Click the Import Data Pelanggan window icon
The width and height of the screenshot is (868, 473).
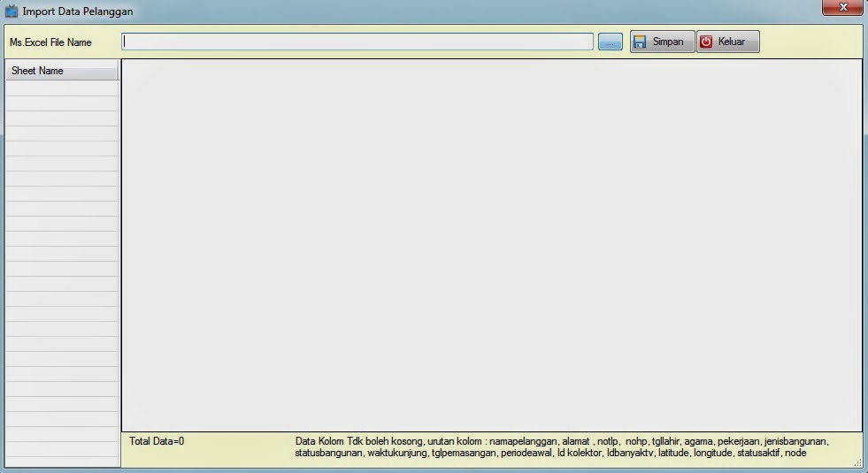(x=12, y=11)
